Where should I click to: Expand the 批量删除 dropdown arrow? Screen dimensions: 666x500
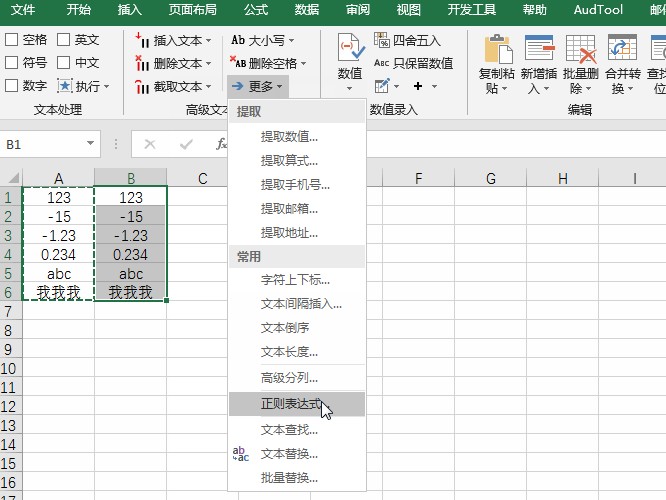coord(589,88)
